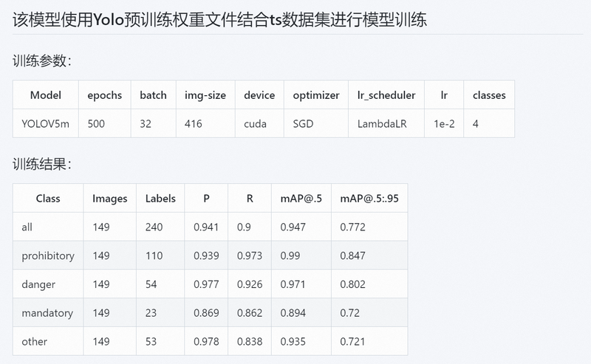
Task: Click the epochs column header
Action: point(104,95)
